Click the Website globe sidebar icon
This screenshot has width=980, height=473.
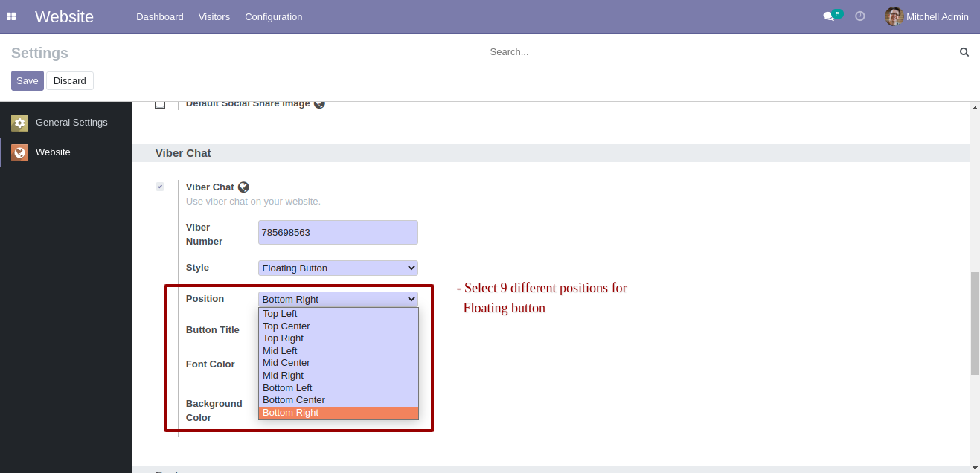click(19, 152)
